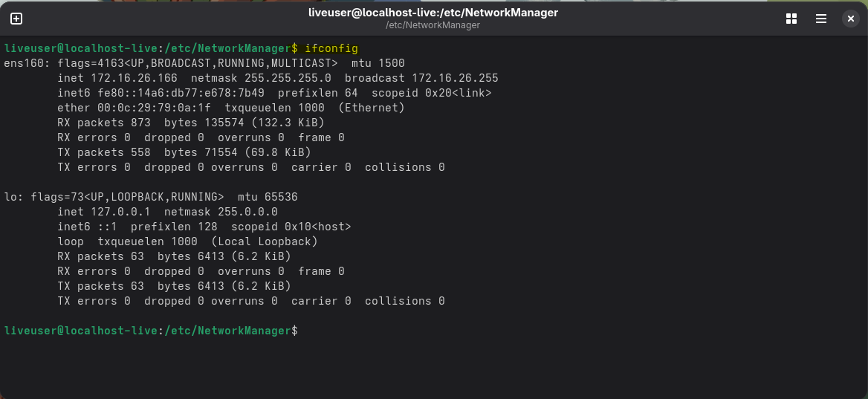Open a new terminal tab

click(x=16, y=19)
